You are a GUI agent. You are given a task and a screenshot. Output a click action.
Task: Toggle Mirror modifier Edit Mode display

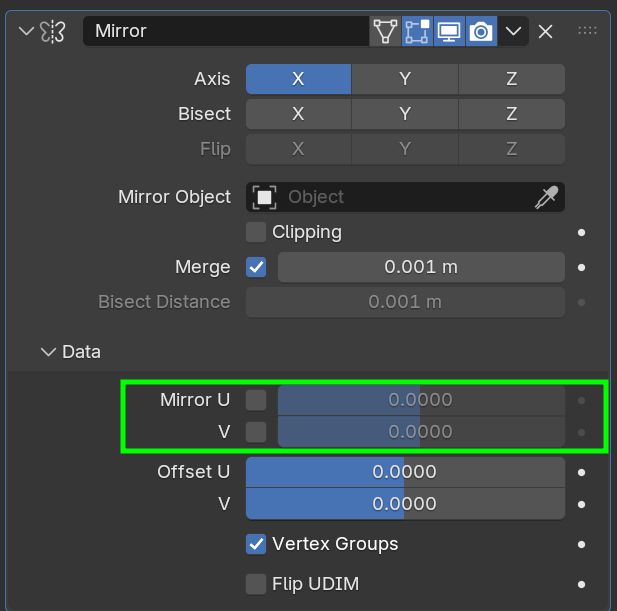pyautogui.click(x=417, y=31)
